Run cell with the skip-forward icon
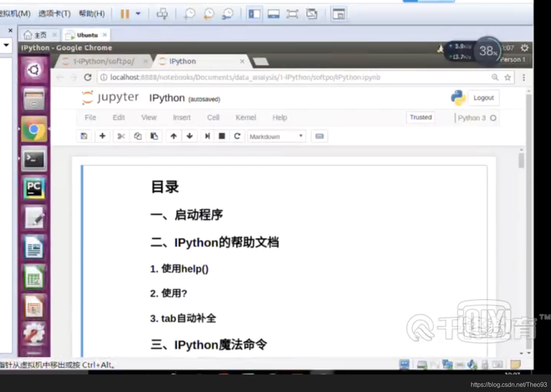This screenshot has height=392, width=551. tap(207, 136)
